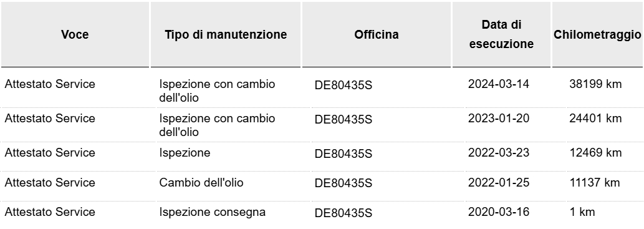
Task: Select the 38199 km mileage cell
Action: click(595, 84)
